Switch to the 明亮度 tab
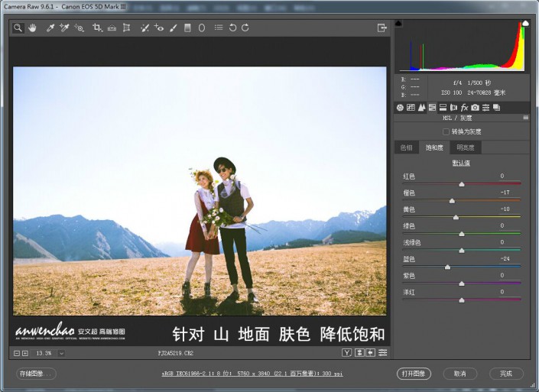The height and width of the screenshot is (392, 539). pos(466,147)
